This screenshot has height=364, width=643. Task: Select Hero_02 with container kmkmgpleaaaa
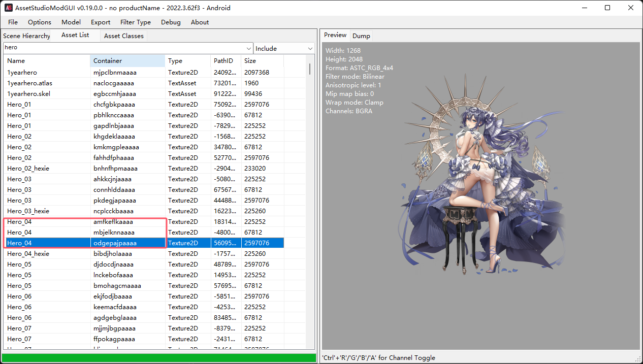click(144, 147)
